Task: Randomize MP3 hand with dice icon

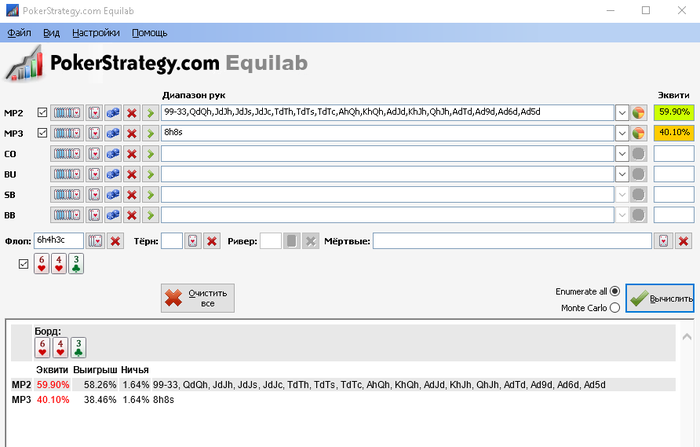Action: point(113,133)
